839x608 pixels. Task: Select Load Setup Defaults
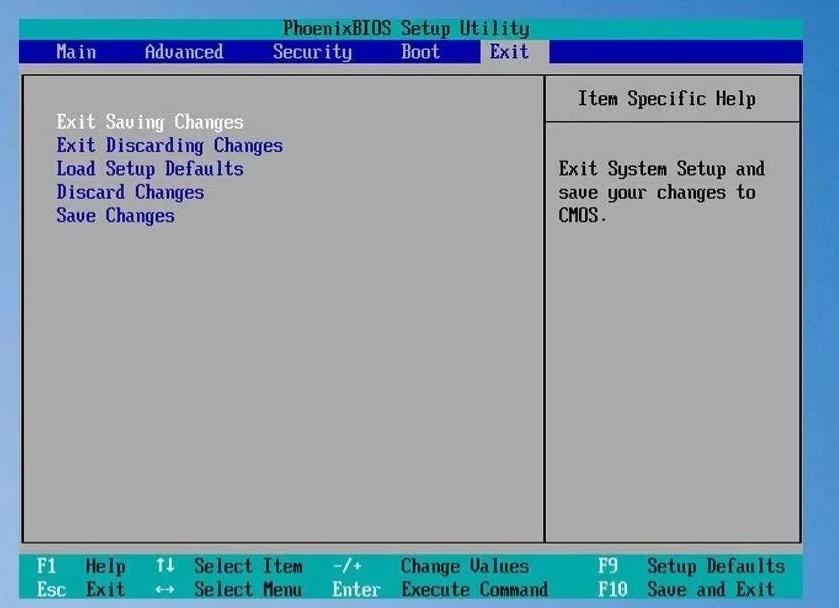(150, 169)
